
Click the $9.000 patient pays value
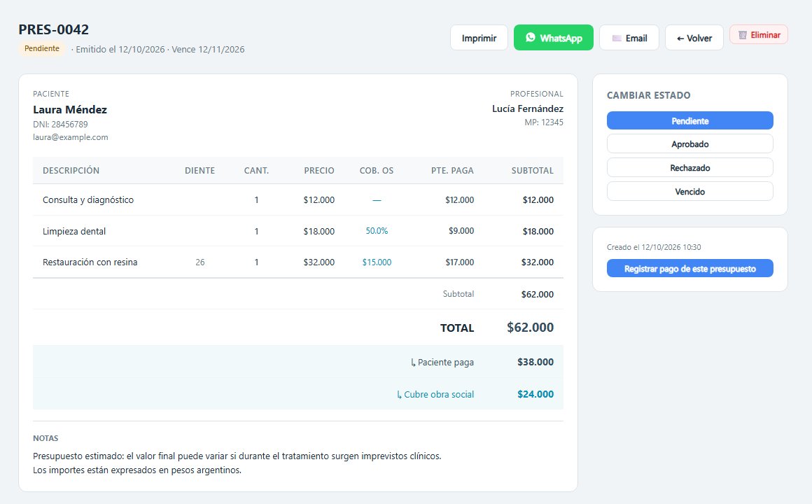(x=461, y=231)
